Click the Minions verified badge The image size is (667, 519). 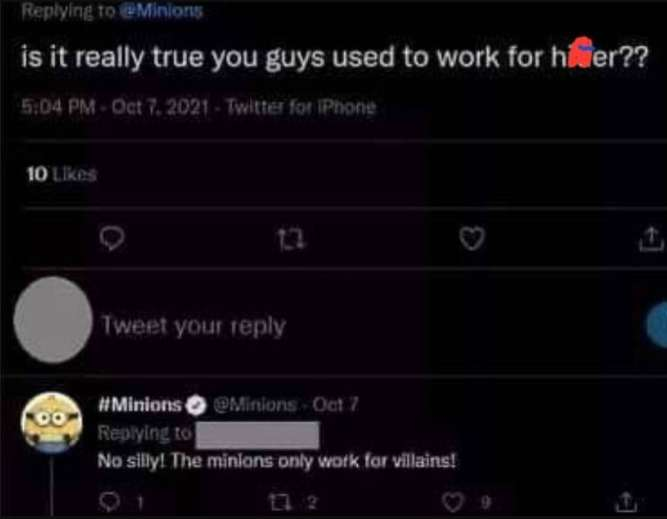pos(198,405)
